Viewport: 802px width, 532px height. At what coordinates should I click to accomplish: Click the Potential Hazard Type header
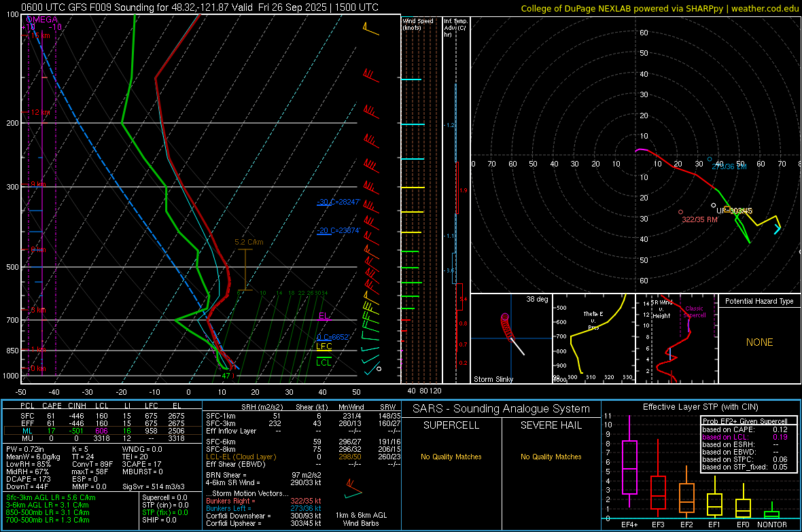tap(759, 301)
